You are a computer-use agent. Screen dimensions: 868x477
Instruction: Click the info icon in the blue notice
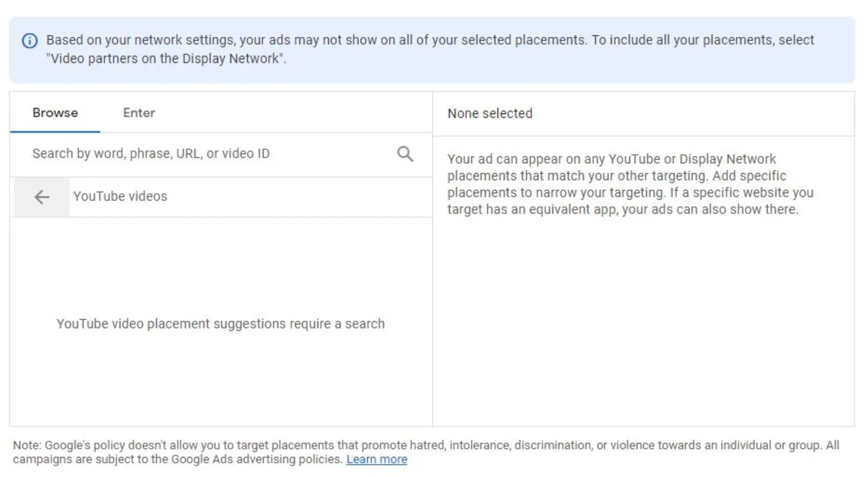point(29,41)
